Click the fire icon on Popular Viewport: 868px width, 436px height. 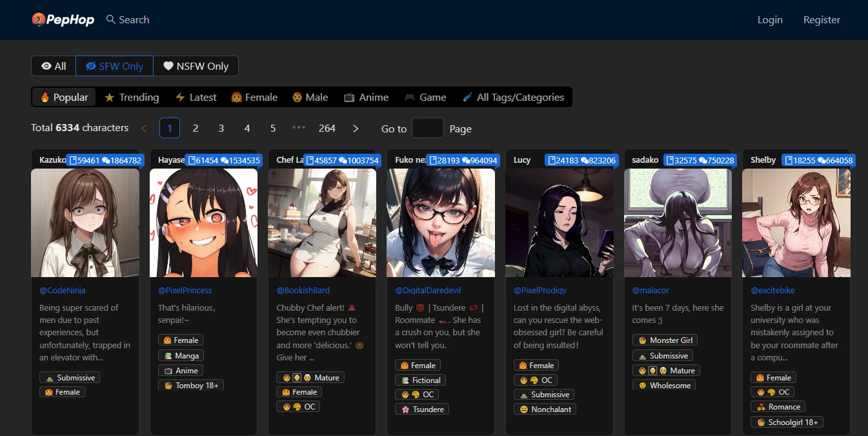[x=45, y=98]
